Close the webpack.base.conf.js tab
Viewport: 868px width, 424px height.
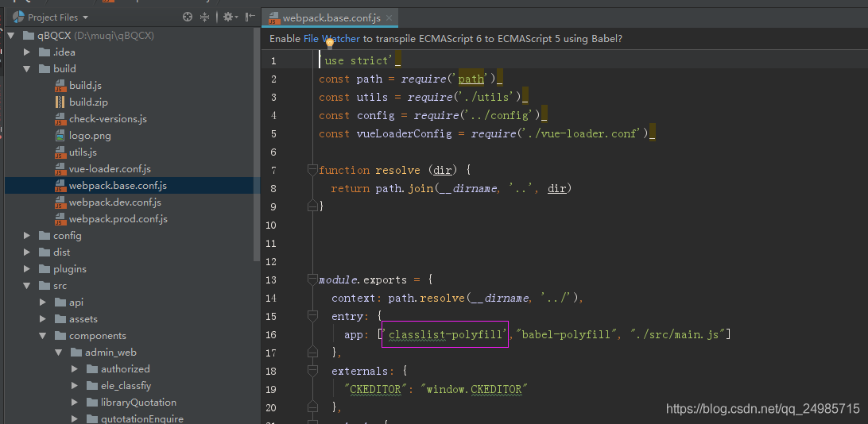coord(389,17)
